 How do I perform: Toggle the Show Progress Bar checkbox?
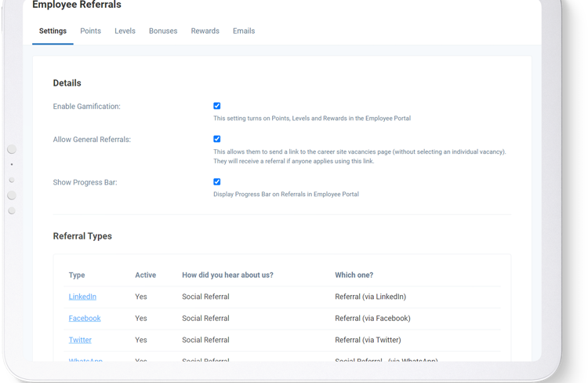pos(217,182)
